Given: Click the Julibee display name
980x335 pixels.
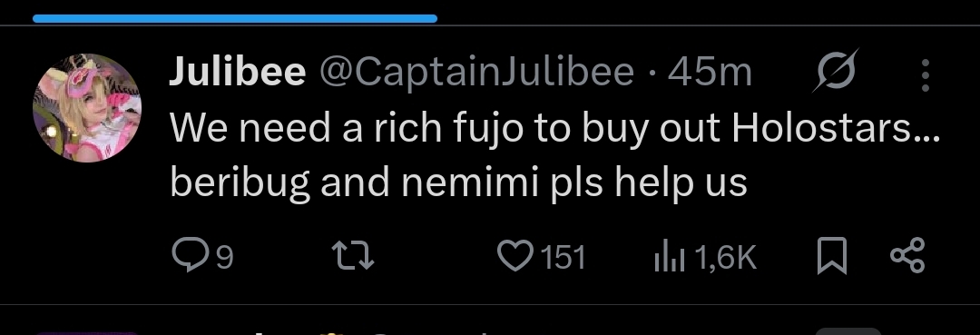Looking at the screenshot, I should 238,72.
